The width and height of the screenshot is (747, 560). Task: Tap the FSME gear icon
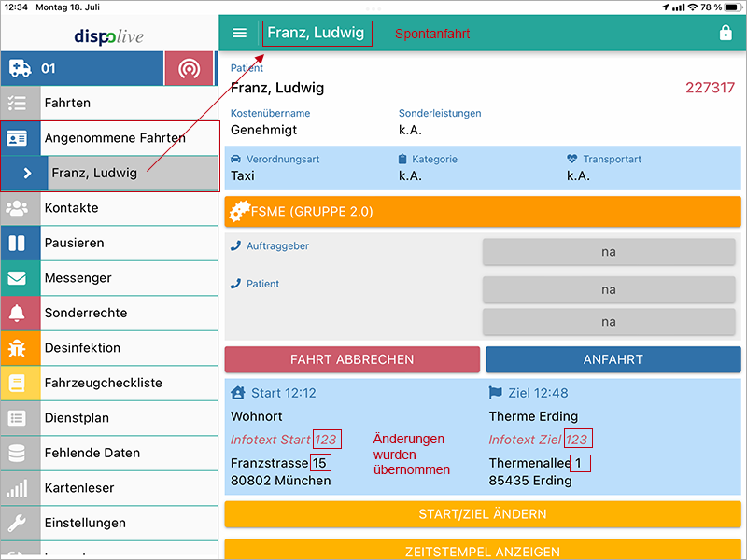click(x=239, y=212)
